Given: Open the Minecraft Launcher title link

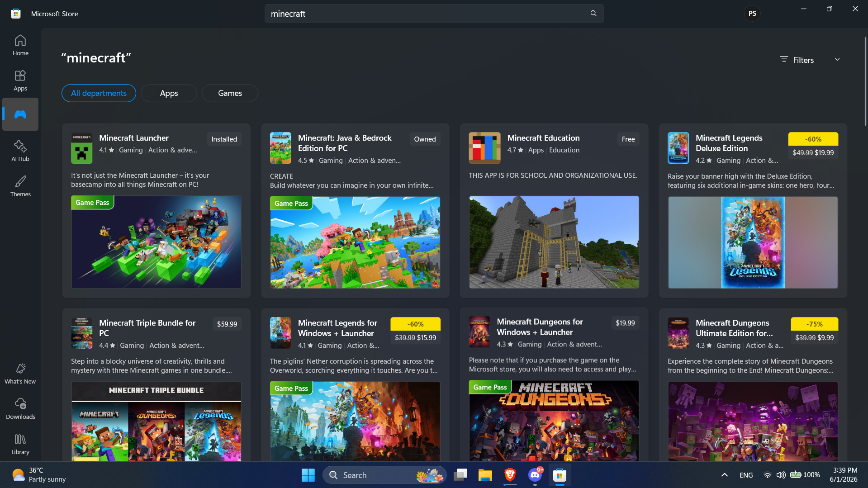Looking at the screenshot, I should tap(134, 138).
